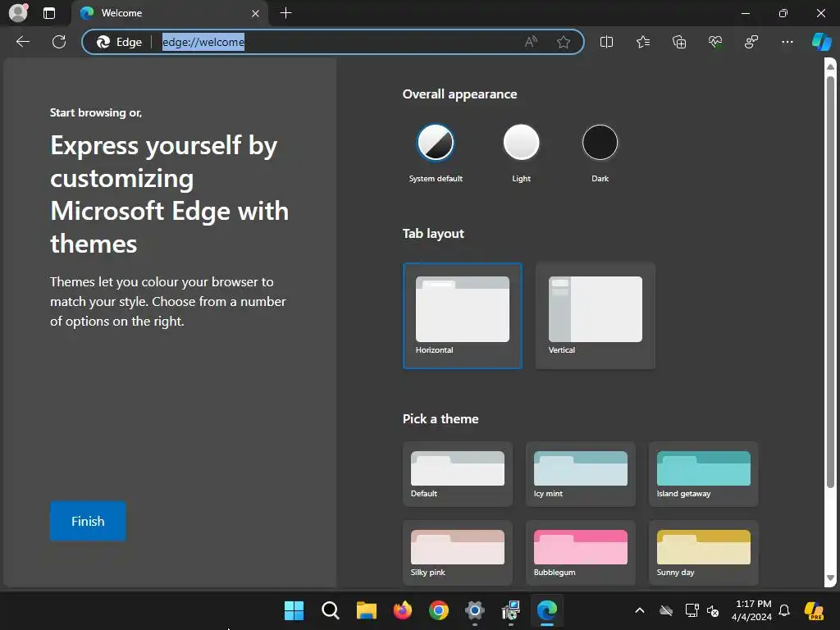Click the "Overall appearance" heading

click(459, 94)
